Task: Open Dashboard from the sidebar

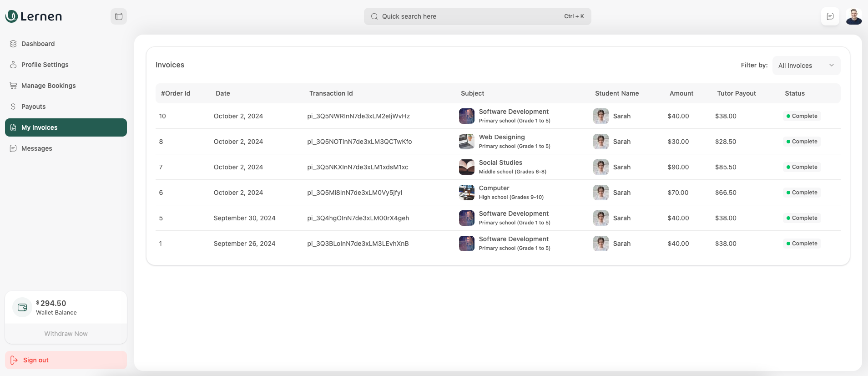Action: (x=38, y=44)
